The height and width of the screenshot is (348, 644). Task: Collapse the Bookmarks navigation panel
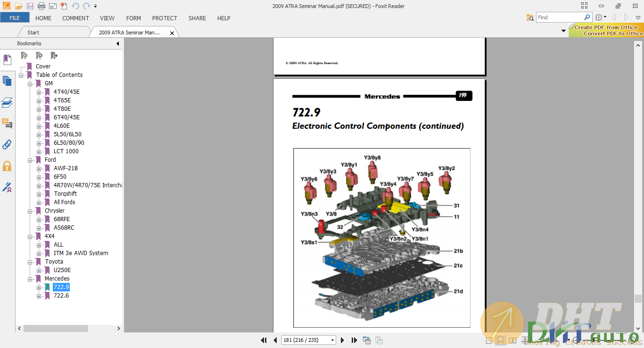point(118,43)
